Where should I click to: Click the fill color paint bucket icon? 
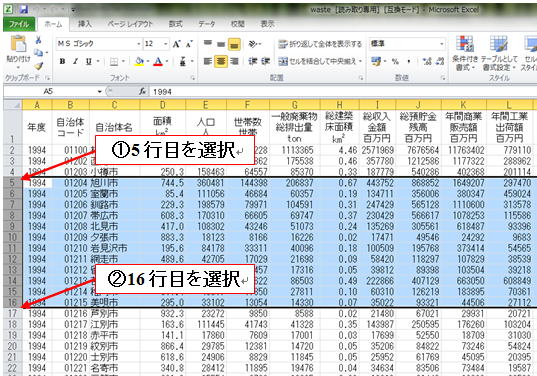(x=139, y=62)
